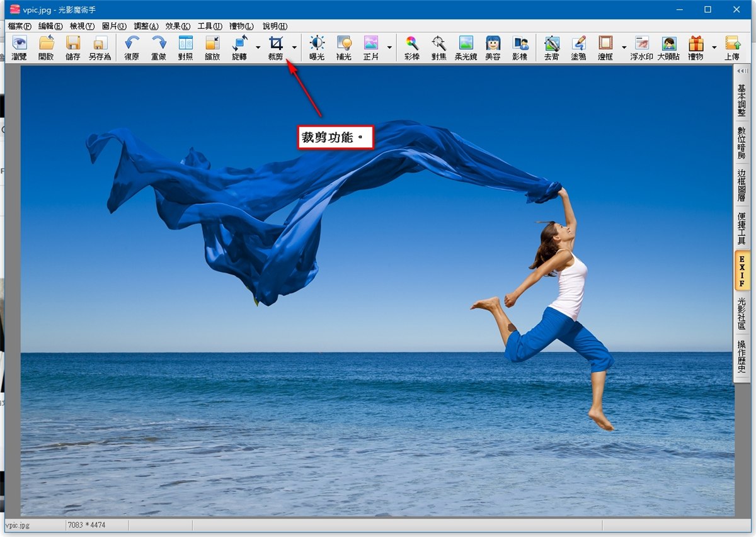Expand the dropdown arrow beside 裁剪
Image resolution: width=756 pixels, height=537 pixels.
(x=294, y=47)
